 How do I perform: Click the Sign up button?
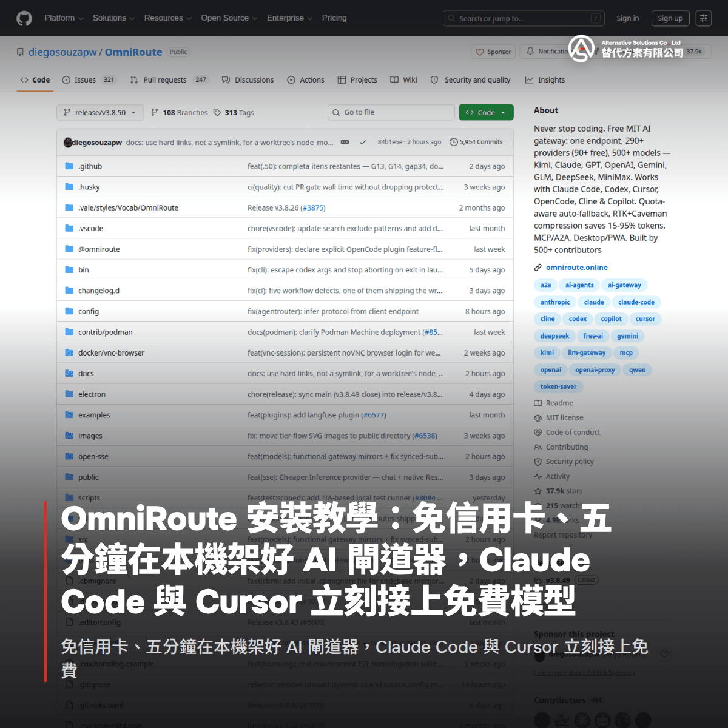[x=670, y=18]
